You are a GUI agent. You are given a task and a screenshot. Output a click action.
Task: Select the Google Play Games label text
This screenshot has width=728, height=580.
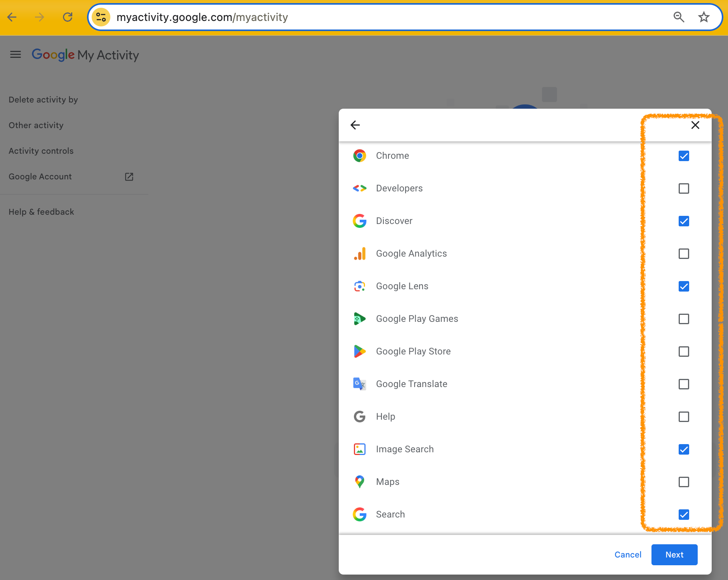point(417,319)
